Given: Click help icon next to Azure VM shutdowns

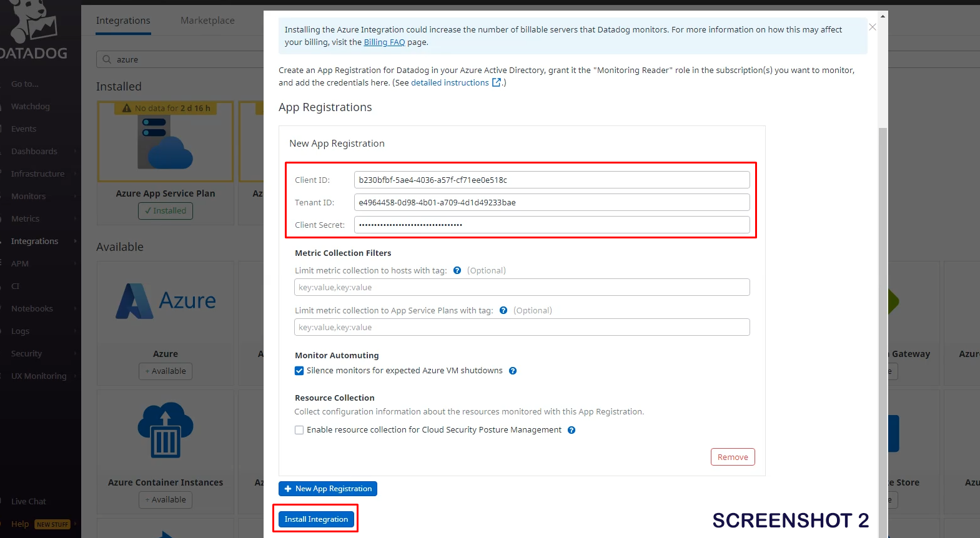Looking at the screenshot, I should (513, 371).
